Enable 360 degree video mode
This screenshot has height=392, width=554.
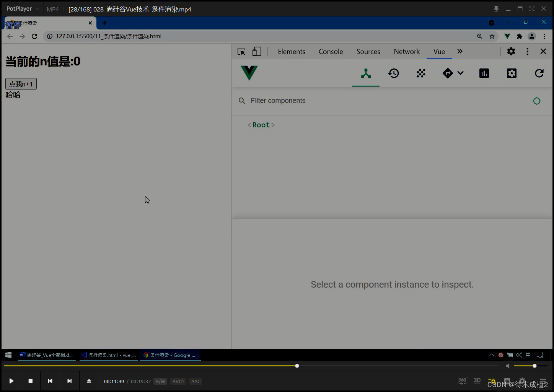[463, 381]
